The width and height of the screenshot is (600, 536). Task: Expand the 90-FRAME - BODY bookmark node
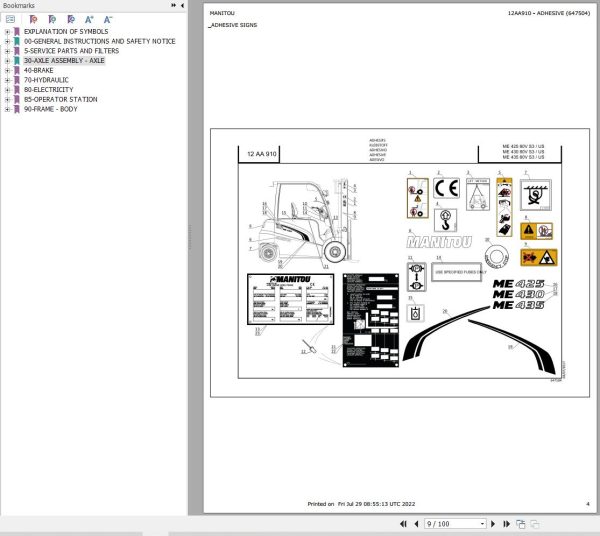coord(7,109)
